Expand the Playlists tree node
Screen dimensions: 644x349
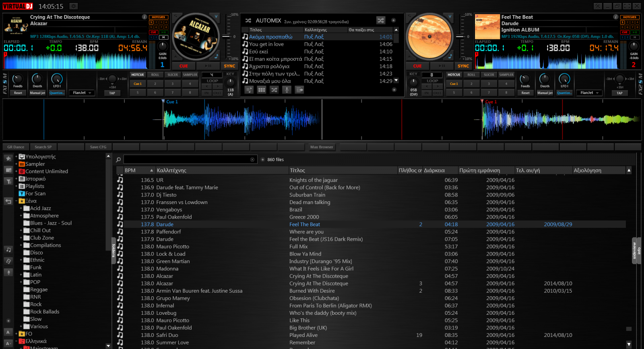click(17, 186)
